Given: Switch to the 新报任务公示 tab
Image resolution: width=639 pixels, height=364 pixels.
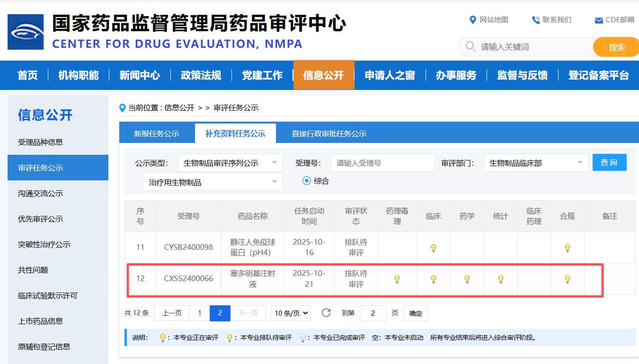Looking at the screenshot, I should click(157, 133).
